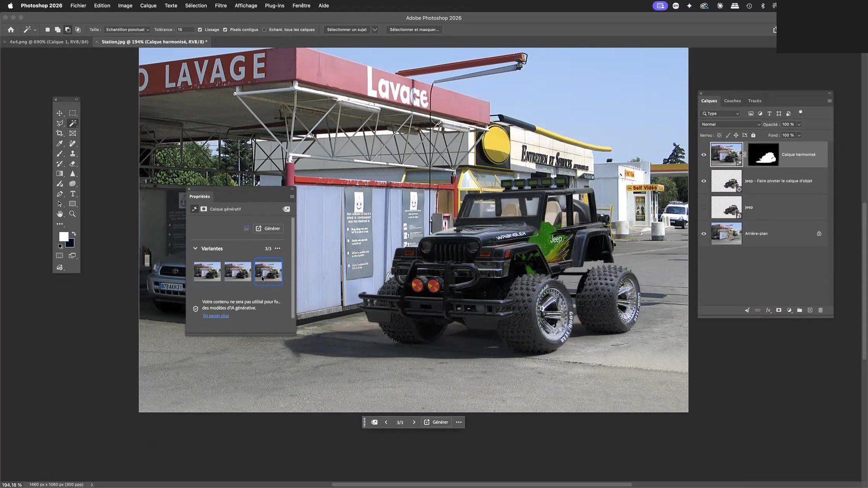
Task: Toggle the Pixels contigus checkbox
Action: click(225, 30)
